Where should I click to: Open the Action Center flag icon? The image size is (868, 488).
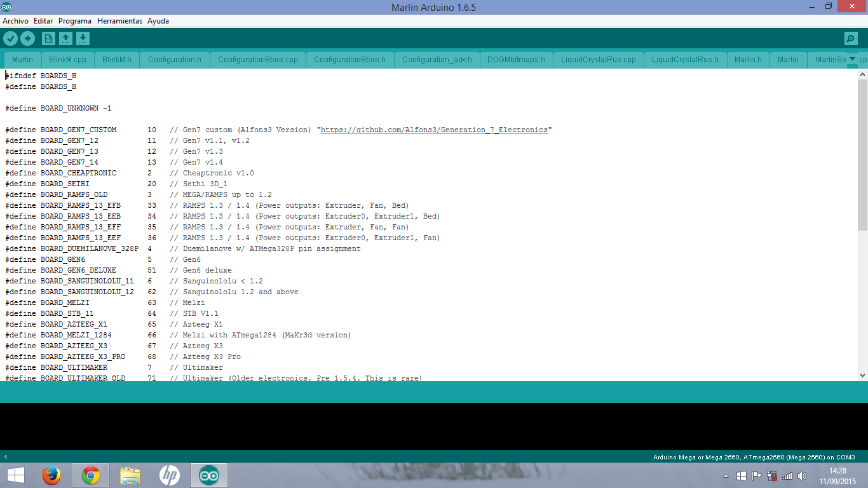[757, 475]
